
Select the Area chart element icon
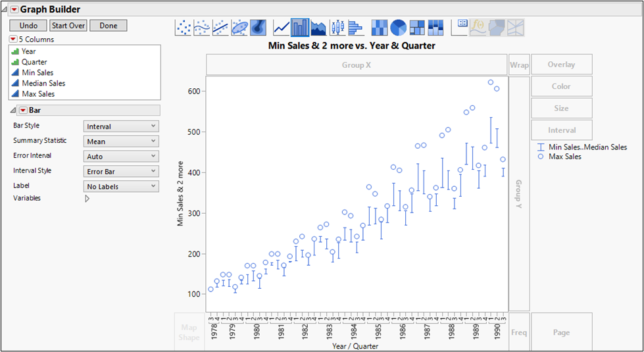(x=319, y=28)
